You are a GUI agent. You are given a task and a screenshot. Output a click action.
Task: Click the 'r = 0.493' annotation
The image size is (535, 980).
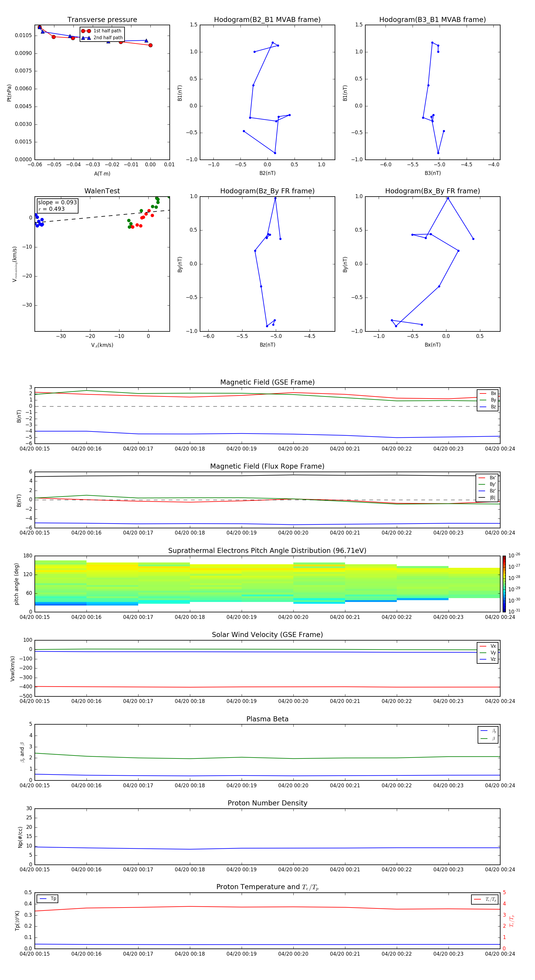point(51,209)
